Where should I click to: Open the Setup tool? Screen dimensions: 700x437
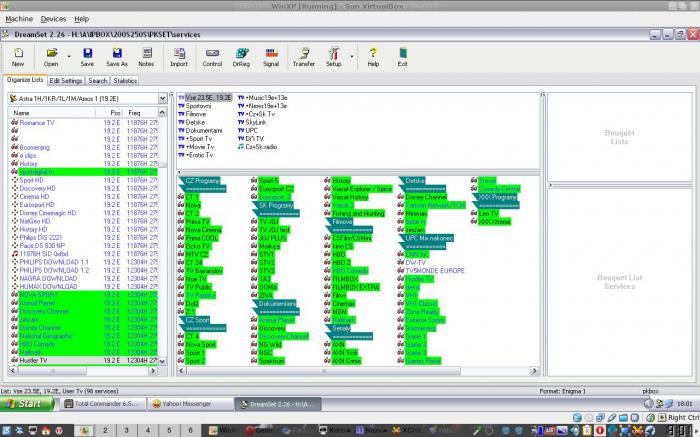[x=333, y=57]
